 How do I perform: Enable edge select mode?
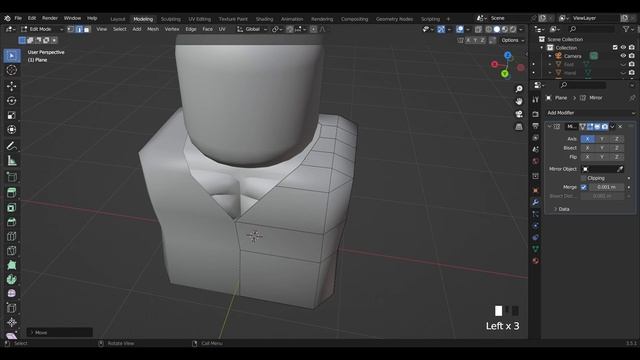pyautogui.click(x=79, y=29)
